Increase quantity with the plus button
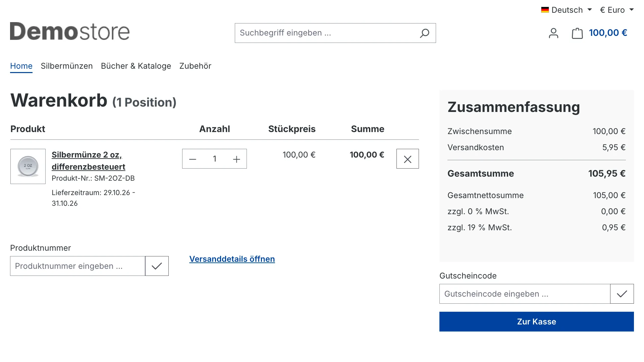The width and height of the screenshot is (644, 362). [237, 159]
